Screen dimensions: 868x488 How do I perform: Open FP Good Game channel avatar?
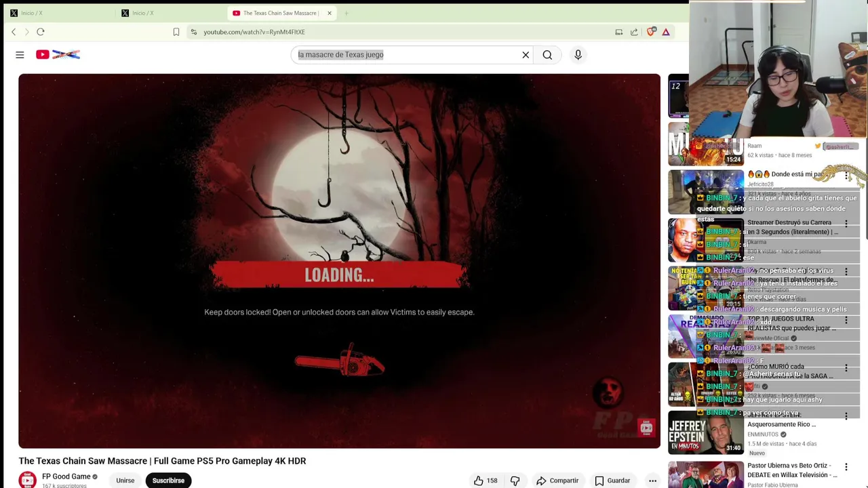tap(27, 480)
